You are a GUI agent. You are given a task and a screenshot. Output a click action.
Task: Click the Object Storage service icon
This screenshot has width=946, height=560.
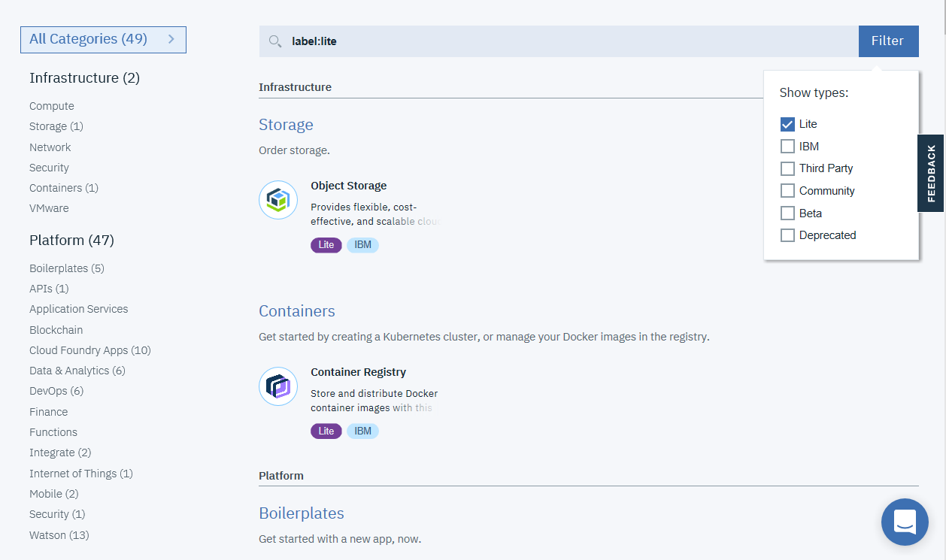tap(278, 200)
